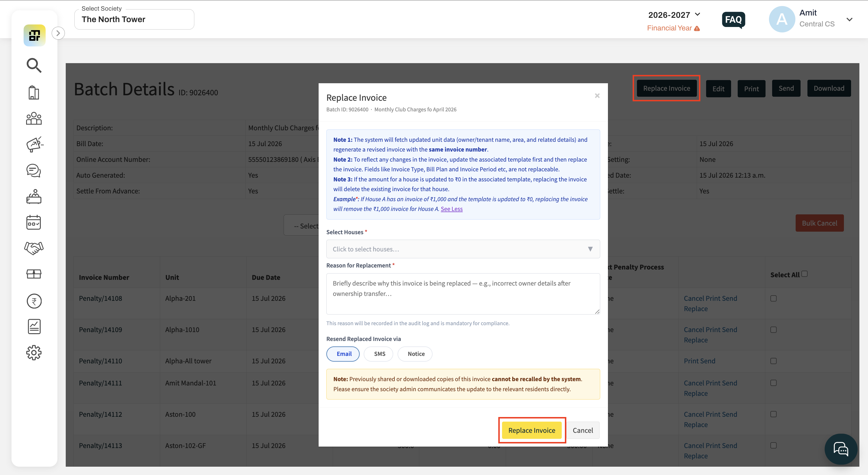Open the Select Society dropdown
Viewport: 868px width, 475px height.
(x=134, y=19)
